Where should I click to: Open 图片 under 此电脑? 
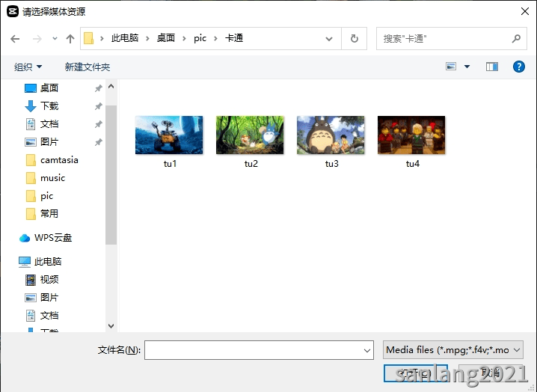coord(49,298)
